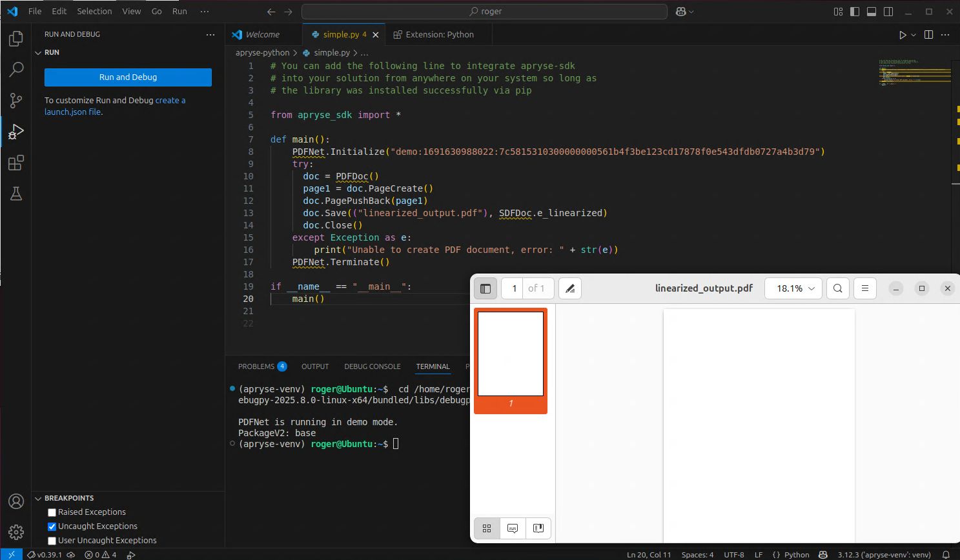Open the Testing flask icon
Image resolution: width=960 pixels, height=560 pixels.
[16, 194]
